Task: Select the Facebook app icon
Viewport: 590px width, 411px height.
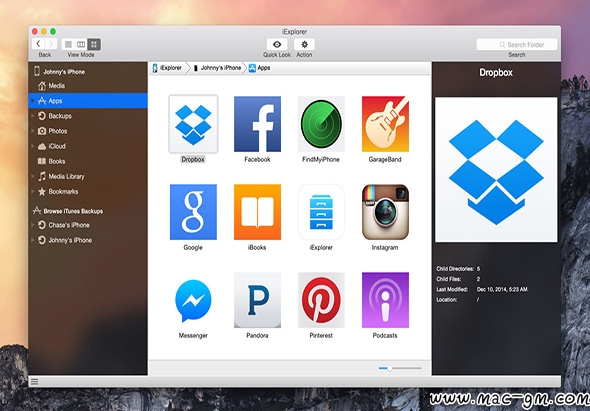Action: click(x=257, y=124)
